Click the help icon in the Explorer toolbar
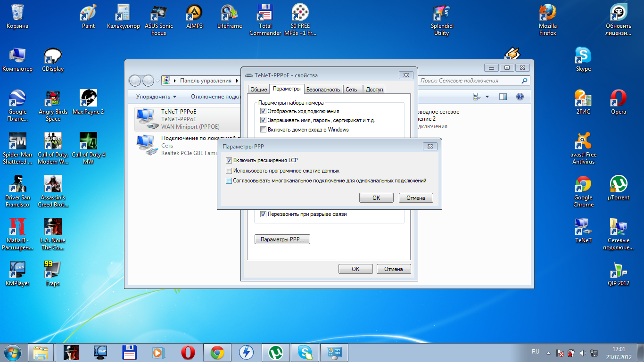The height and width of the screenshot is (362, 644). (520, 97)
